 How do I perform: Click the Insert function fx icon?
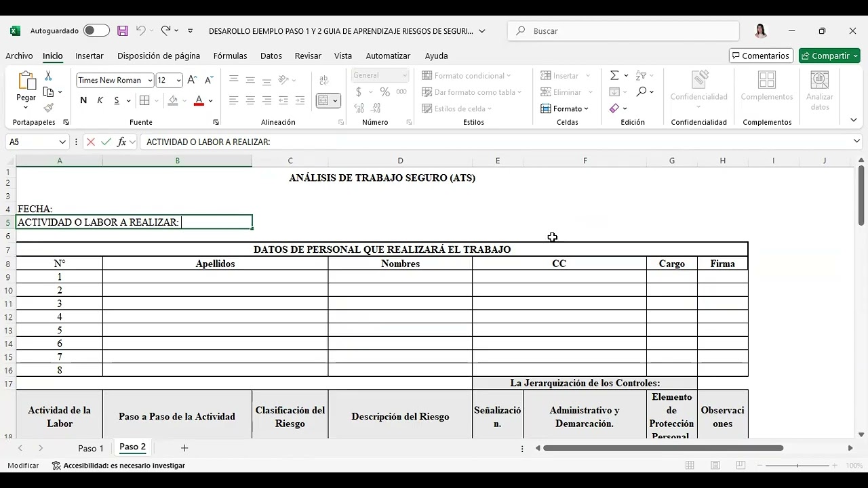pos(122,142)
